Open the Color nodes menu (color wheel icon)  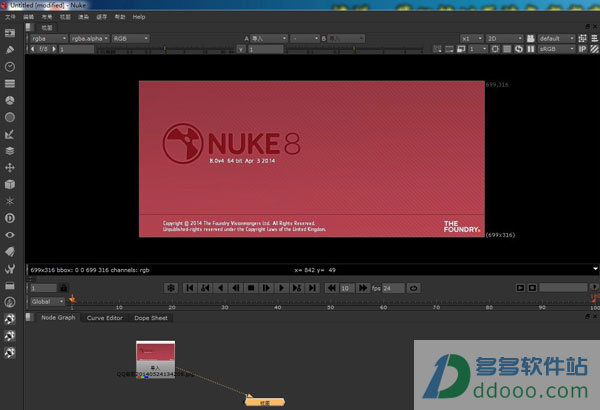point(10,100)
